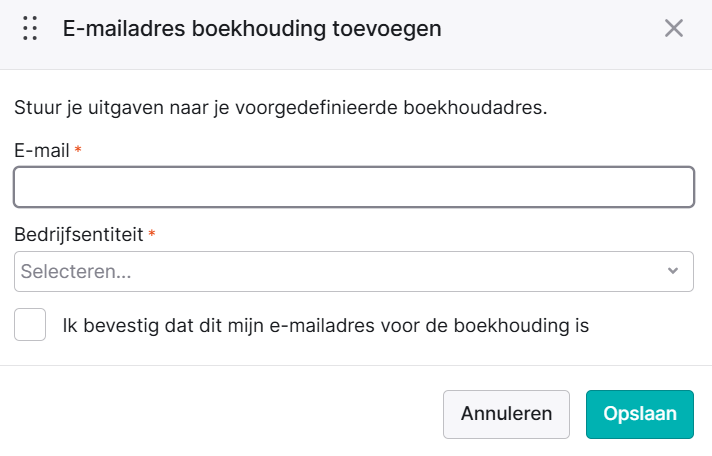Click the red asterisk beside Bedrijfsentiteit
Screen dimensions: 712x456
pyautogui.click(x=152, y=233)
